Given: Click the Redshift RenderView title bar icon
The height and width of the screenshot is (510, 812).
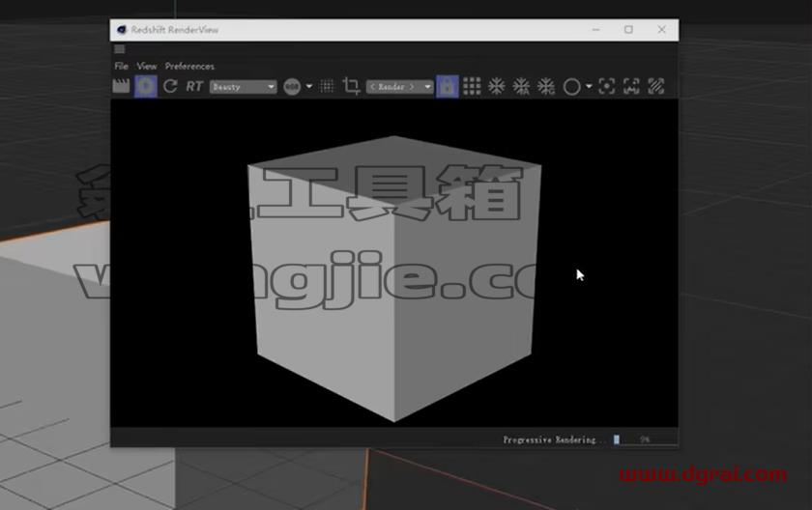Looking at the screenshot, I should pos(121,30).
